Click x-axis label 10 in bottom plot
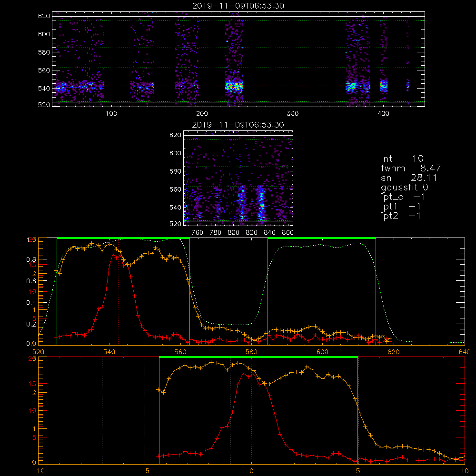Image resolution: width=476 pixels, height=476 pixels. click(465, 471)
